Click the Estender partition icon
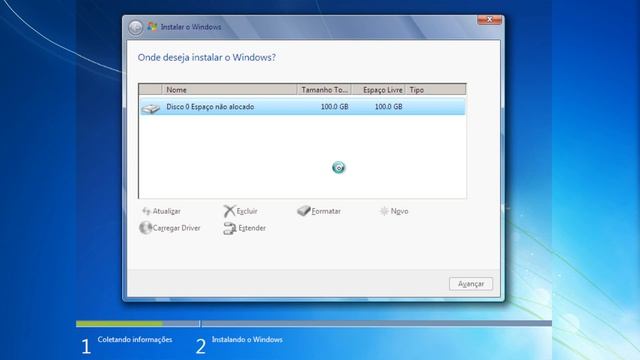Image resolution: width=640 pixels, height=360 pixels. [230, 229]
